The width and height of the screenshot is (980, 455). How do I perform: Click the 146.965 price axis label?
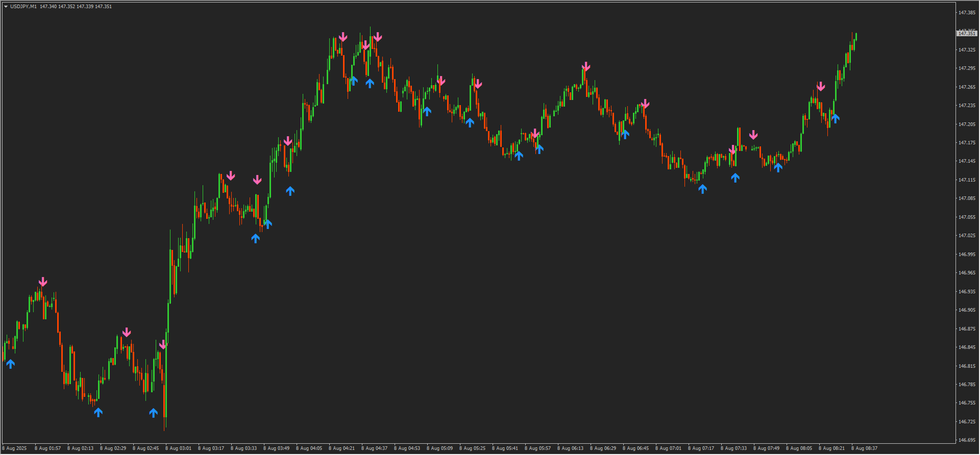click(x=967, y=273)
